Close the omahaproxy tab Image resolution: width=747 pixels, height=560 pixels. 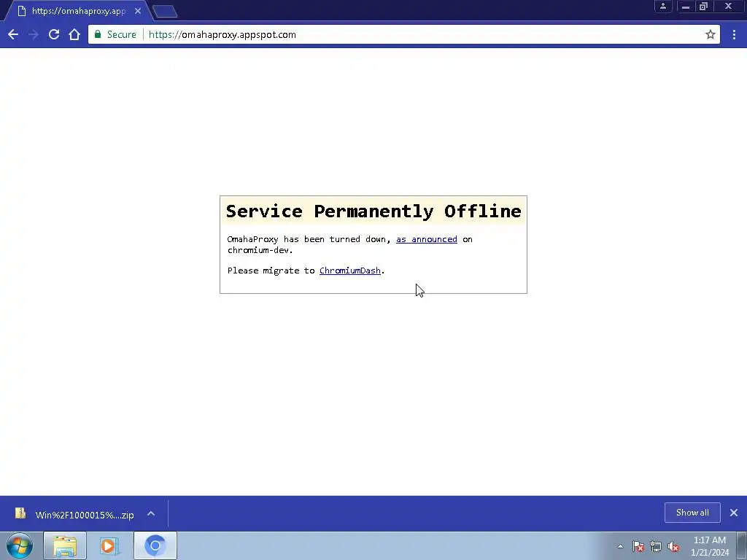click(138, 11)
